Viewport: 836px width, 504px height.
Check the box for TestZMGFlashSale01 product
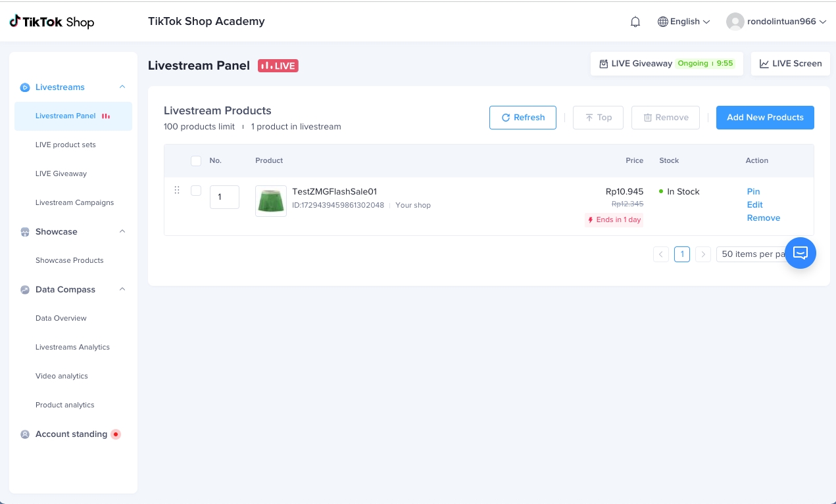(196, 191)
